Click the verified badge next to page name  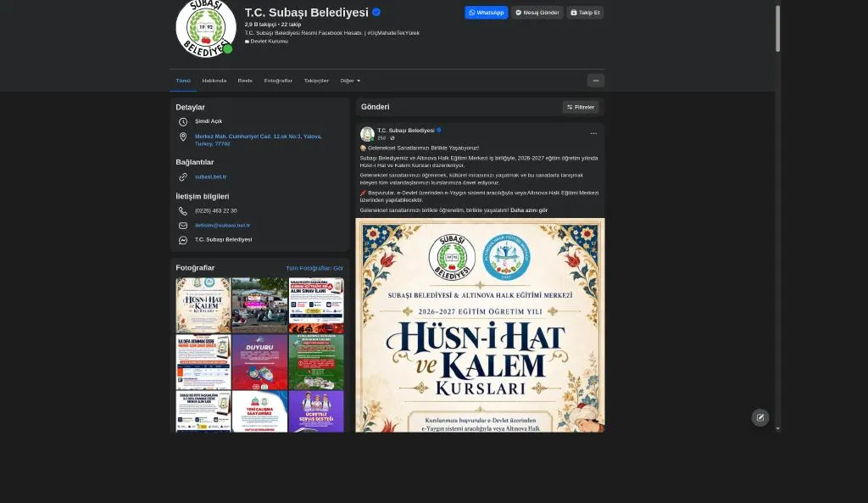coord(376,12)
